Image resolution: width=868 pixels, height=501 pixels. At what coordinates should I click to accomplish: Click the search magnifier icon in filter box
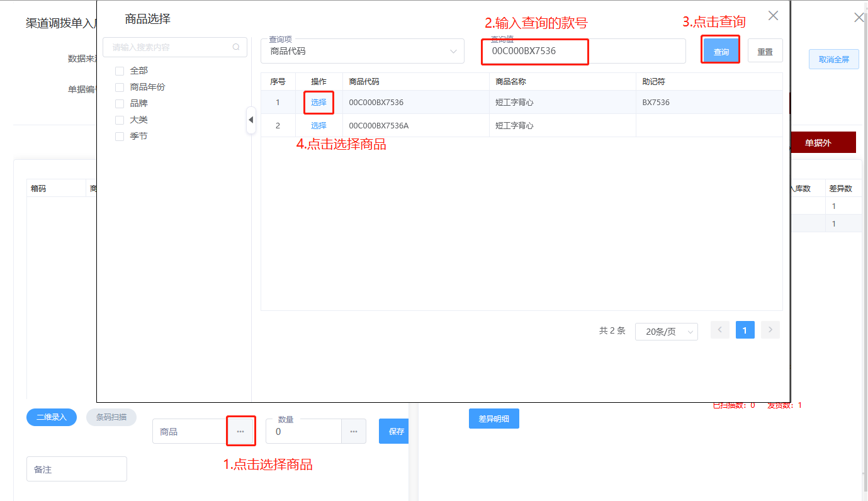236,47
